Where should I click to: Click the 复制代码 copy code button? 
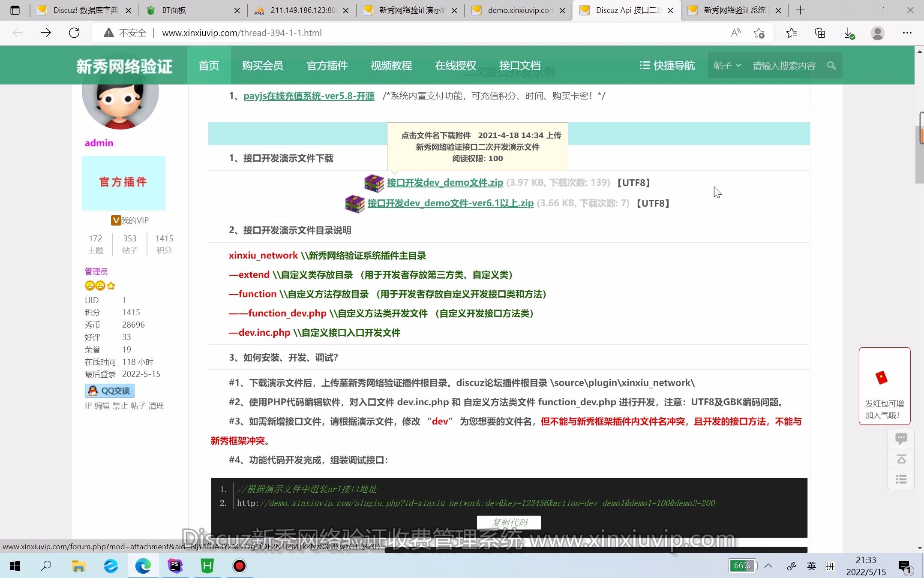(509, 522)
